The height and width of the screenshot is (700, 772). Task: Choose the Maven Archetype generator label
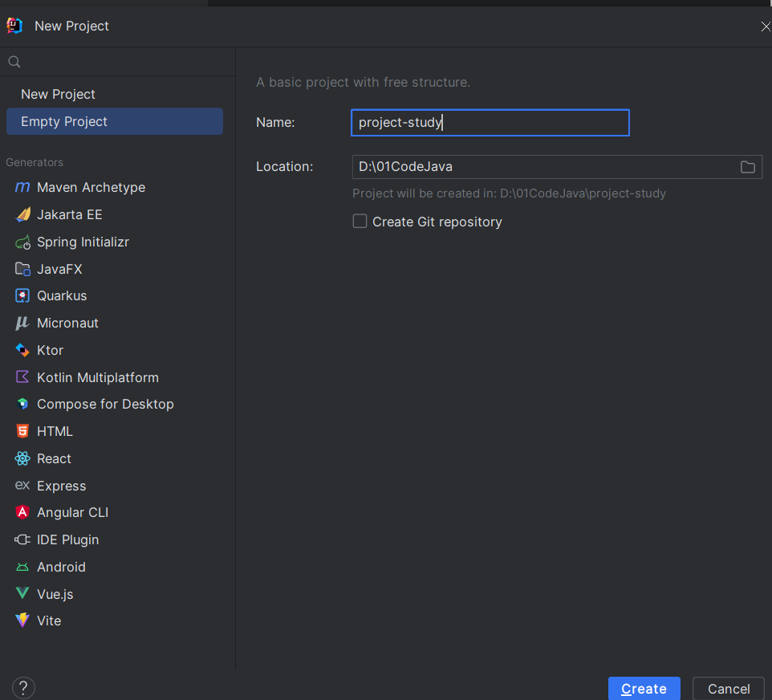coord(91,187)
